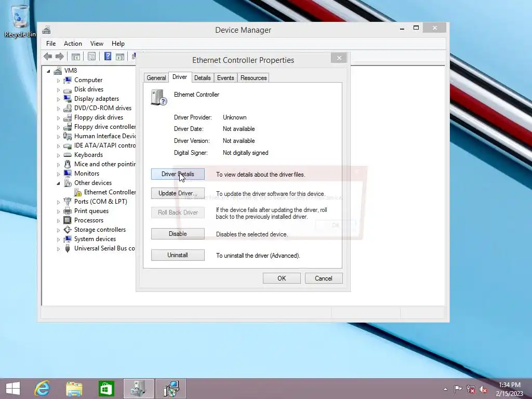Select Floppy drive controllers tree item
The height and width of the screenshot is (399, 532).
105,127
